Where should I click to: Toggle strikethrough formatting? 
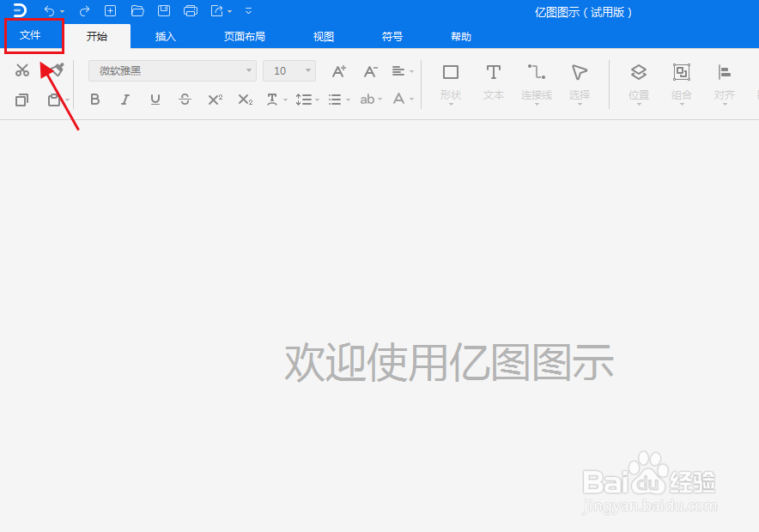(185, 100)
